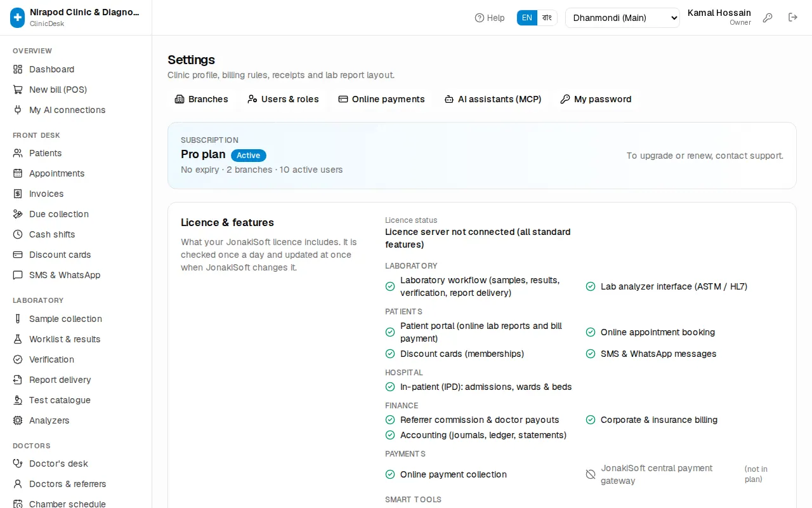The width and height of the screenshot is (812, 508).
Task: Click the plug icon beside My AI connections
Action: coord(18,110)
